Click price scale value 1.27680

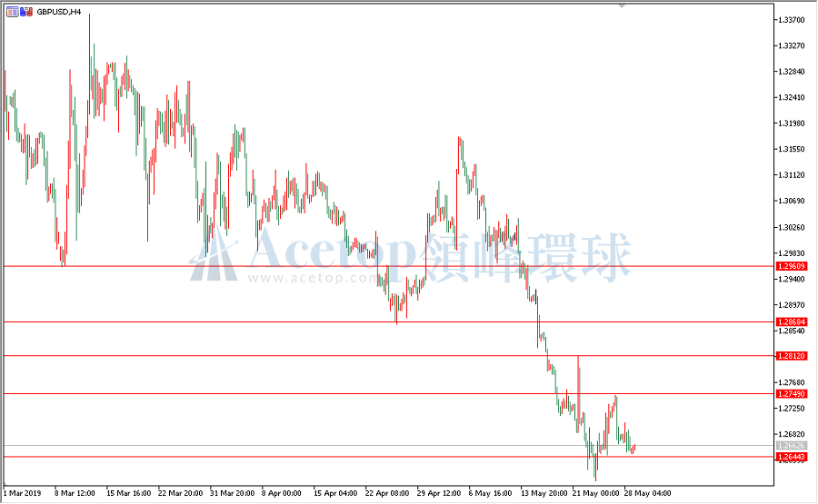tap(792, 382)
